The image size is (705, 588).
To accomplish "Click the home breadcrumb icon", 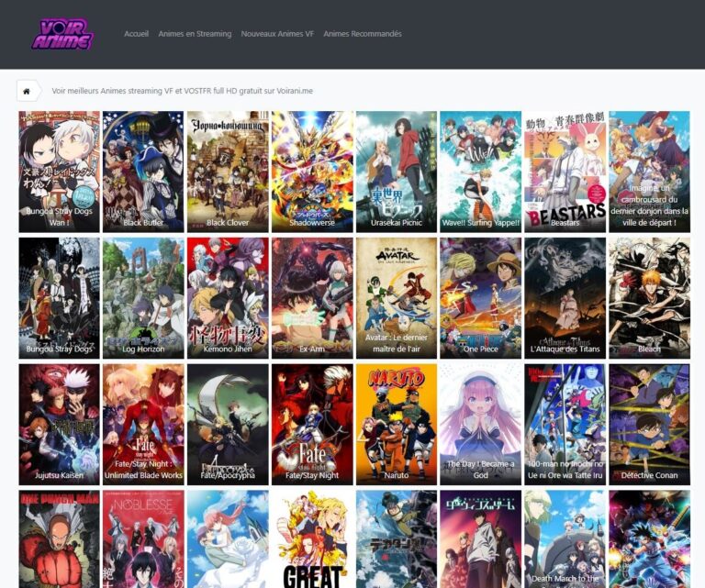I will (x=27, y=91).
